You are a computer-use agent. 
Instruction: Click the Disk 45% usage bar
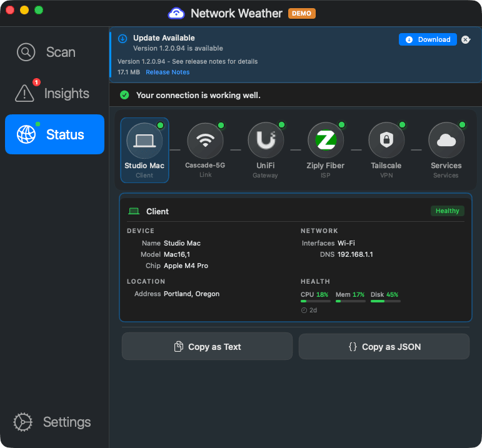click(386, 301)
